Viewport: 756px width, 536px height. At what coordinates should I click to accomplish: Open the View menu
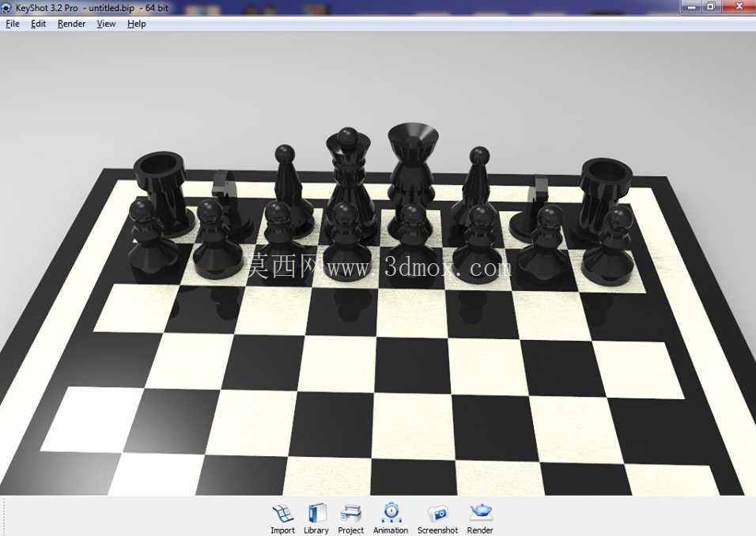pyautogui.click(x=106, y=24)
